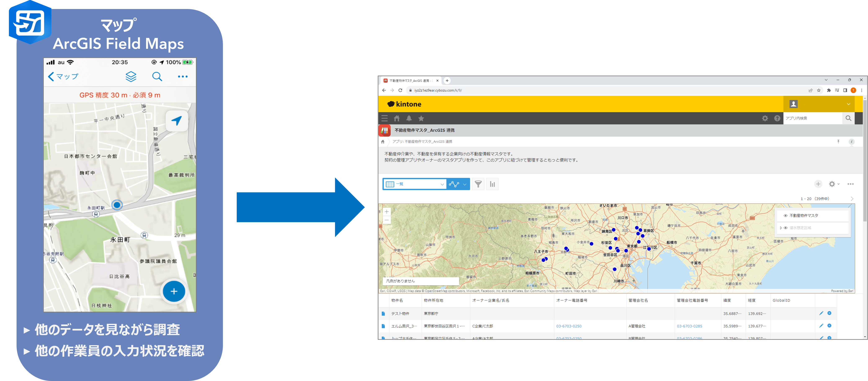Toggle visibility of 浸水想定区域 layer

(786, 228)
